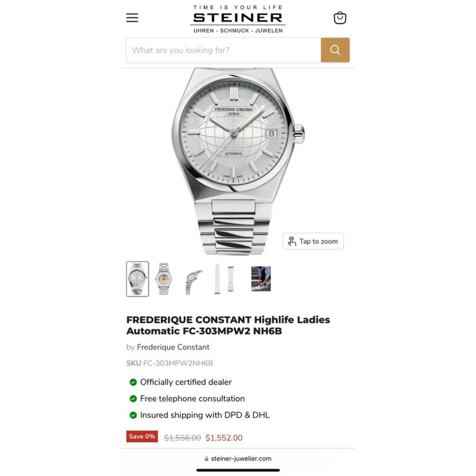Open the Frederique Constant brand link
The height and width of the screenshot is (476, 476).
point(173,347)
